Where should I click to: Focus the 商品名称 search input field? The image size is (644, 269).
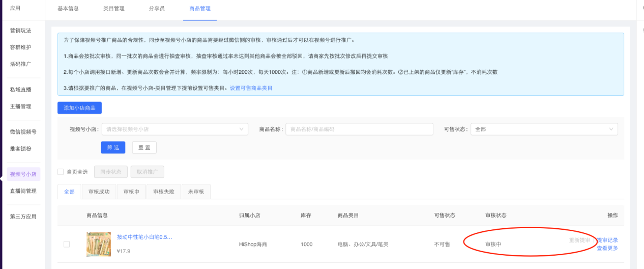click(x=359, y=129)
